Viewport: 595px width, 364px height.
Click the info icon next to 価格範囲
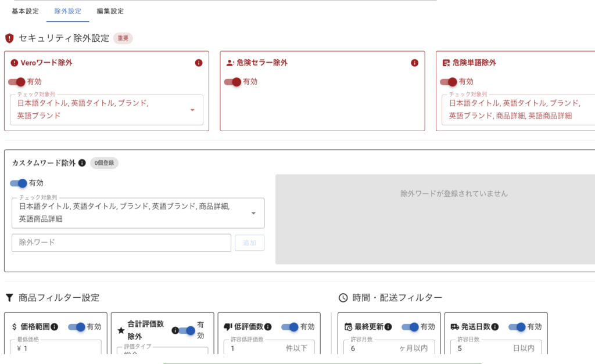pyautogui.click(x=54, y=327)
